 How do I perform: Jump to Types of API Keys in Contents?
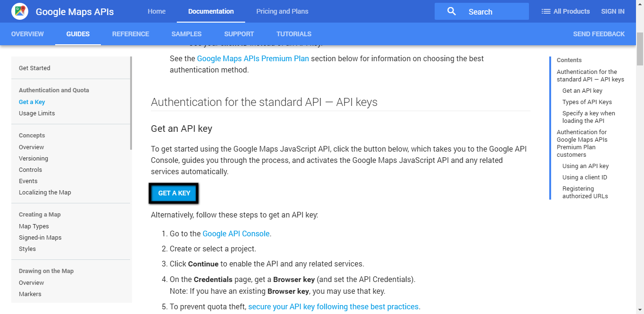(x=587, y=102)
